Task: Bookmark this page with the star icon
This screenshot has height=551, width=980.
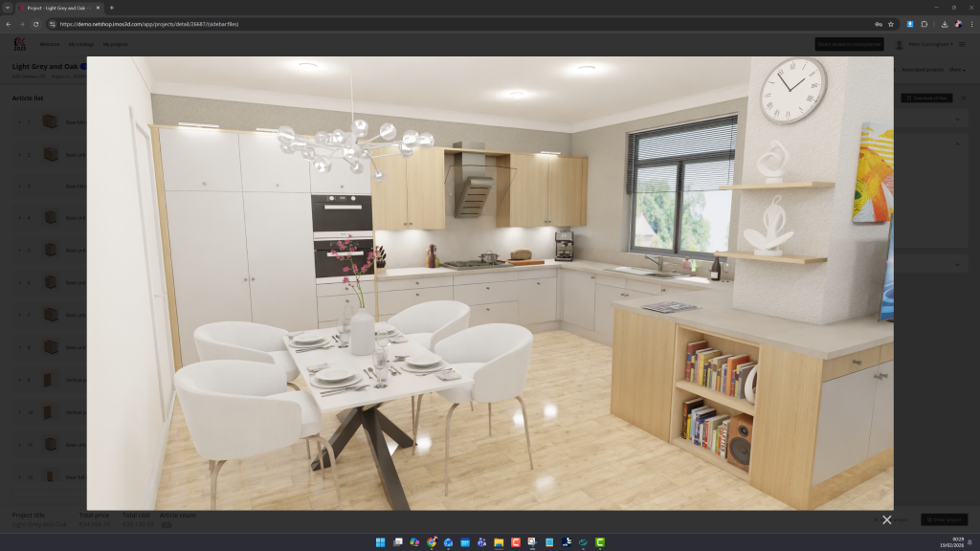Action: (891, 24)
